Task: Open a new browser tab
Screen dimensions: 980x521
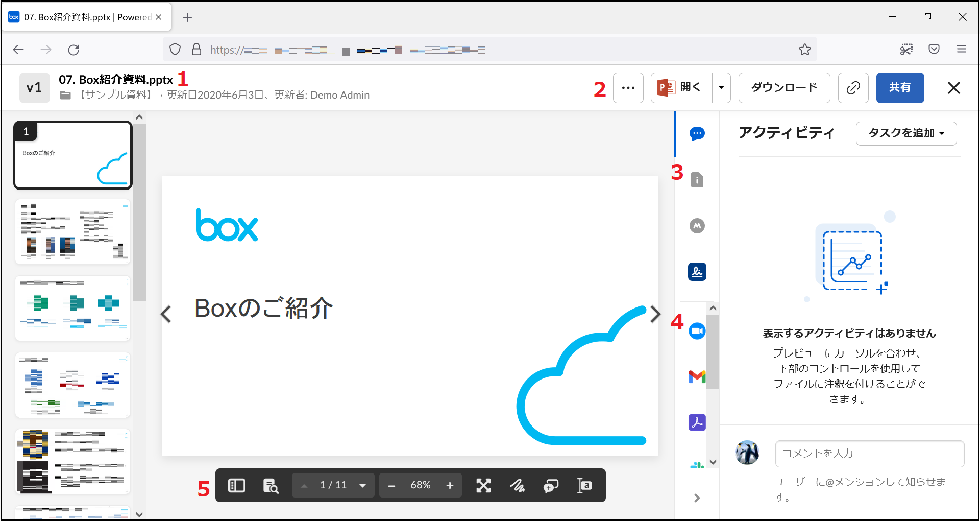Action: [x=187, y=17]
